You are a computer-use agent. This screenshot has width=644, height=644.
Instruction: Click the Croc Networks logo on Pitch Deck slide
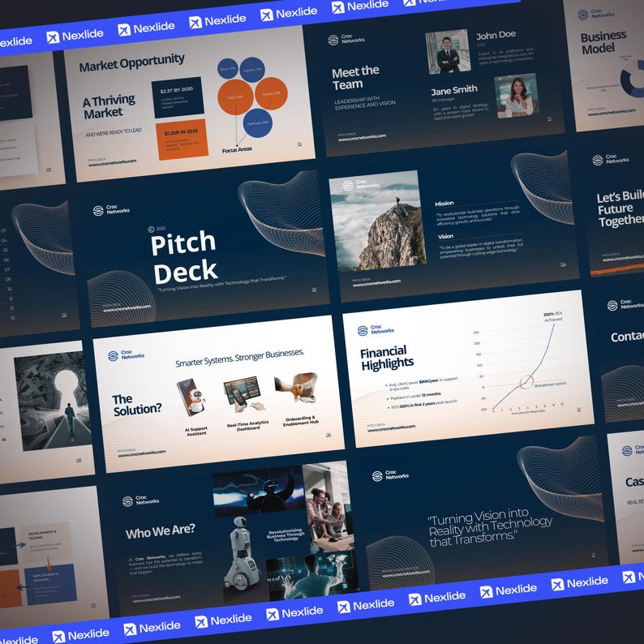[111, 210]
